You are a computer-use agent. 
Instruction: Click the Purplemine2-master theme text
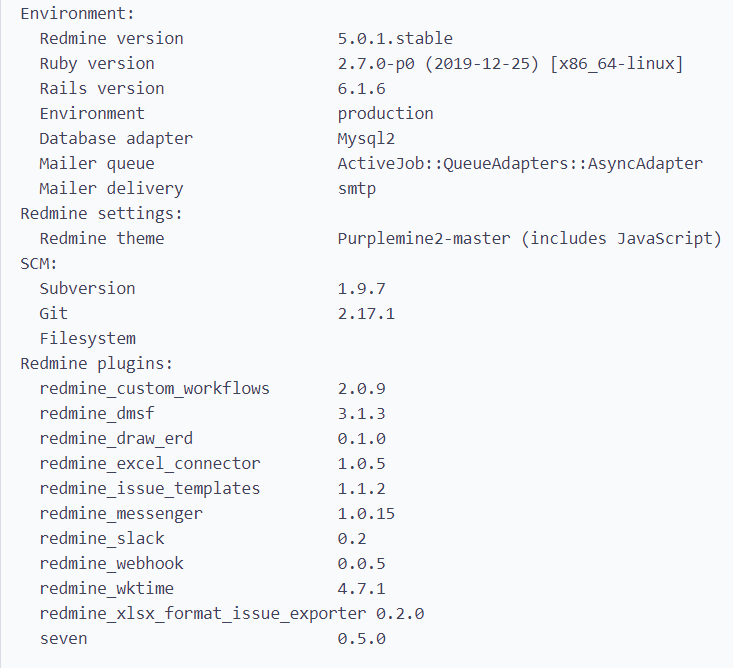click(x=424, y=239)
